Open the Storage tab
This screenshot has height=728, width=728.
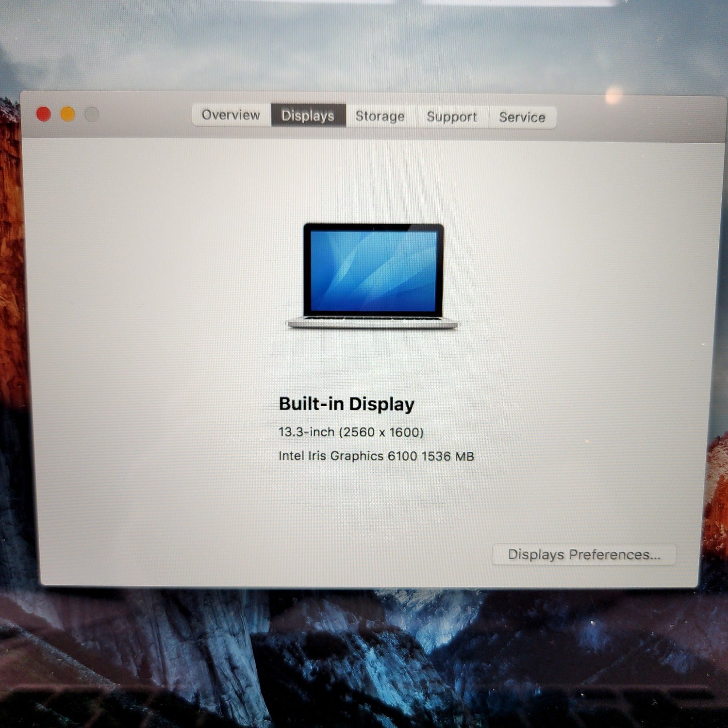point(380,116)
